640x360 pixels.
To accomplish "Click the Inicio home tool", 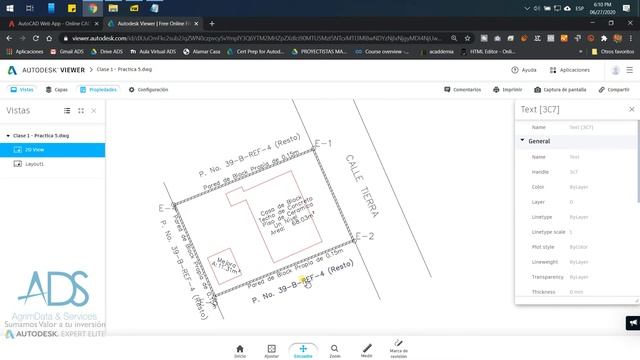I will click(240, 351).
